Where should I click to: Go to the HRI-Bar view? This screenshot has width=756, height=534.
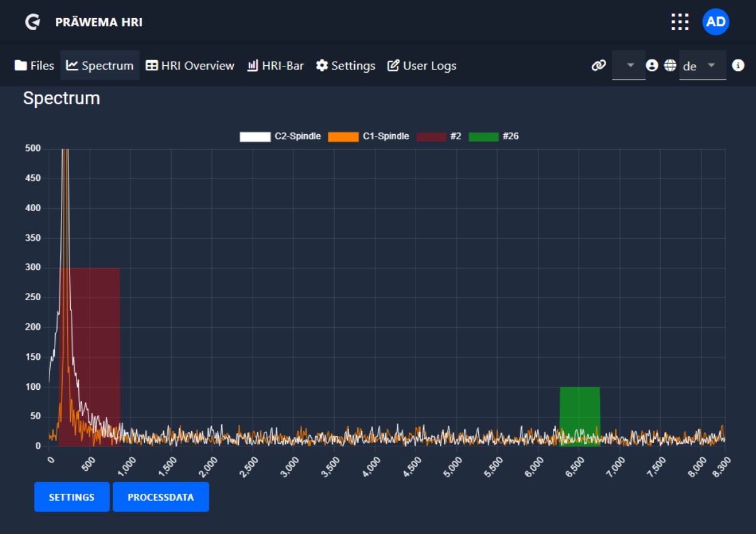click(x=275, y=66)
